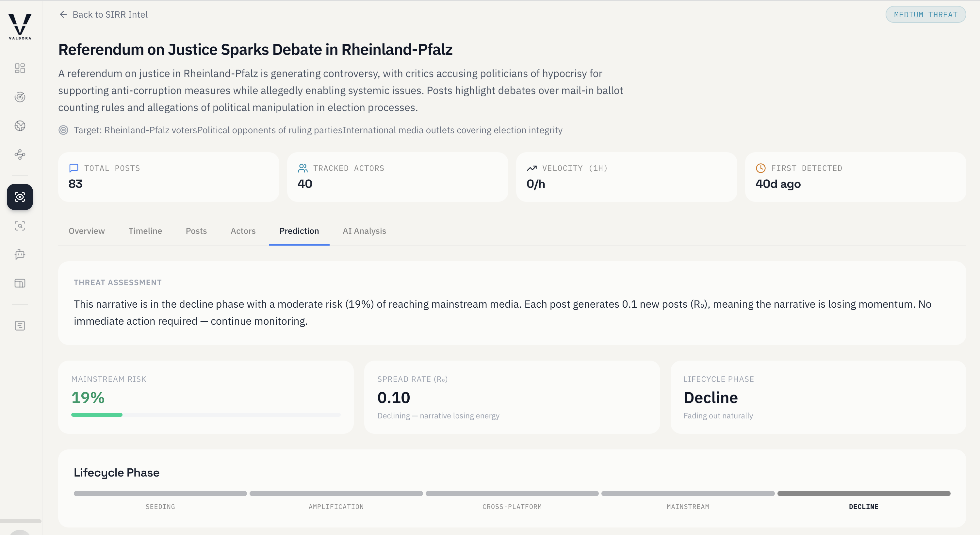Open the AI Analysis tab
This screenshot has height=535, width=980.
click(x=364, y=231)
